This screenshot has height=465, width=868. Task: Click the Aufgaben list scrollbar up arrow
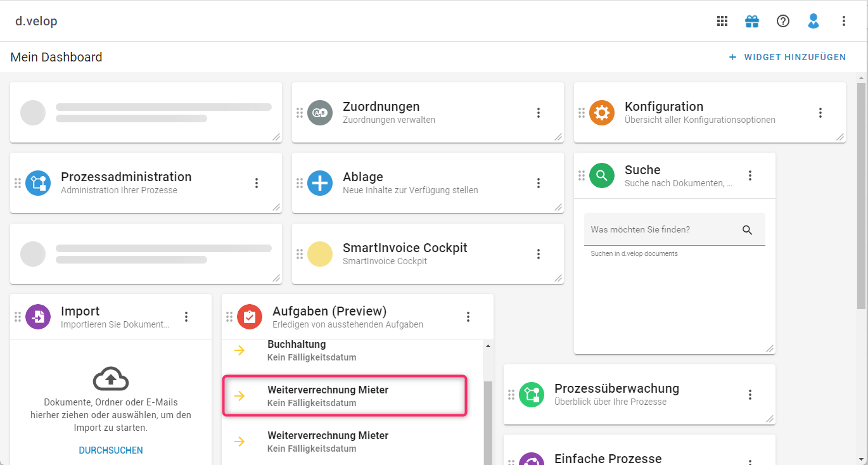click(x=488, y=346)
